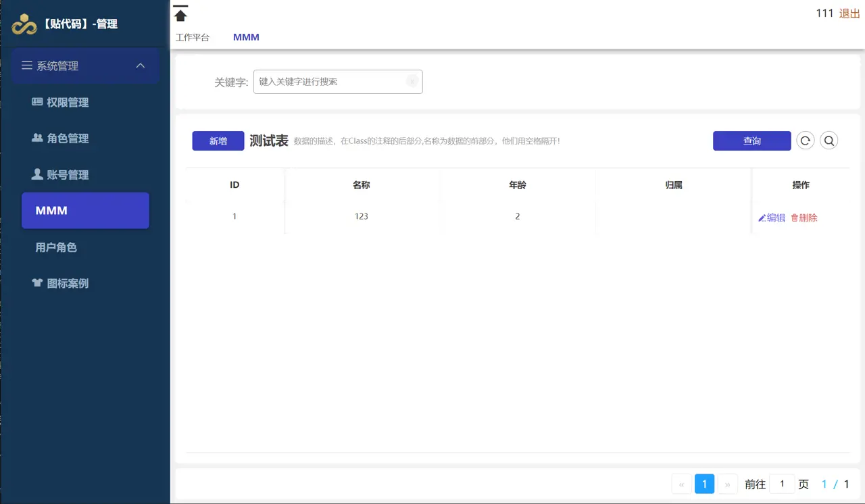
Task: Open 图标案例 in the sidebar
Action: pos(60,284)
